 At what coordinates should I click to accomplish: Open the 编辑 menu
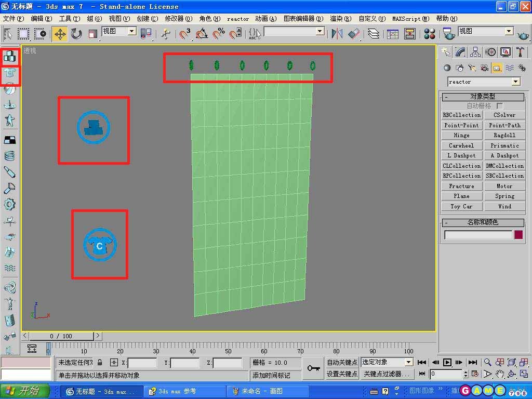[42, 19]
